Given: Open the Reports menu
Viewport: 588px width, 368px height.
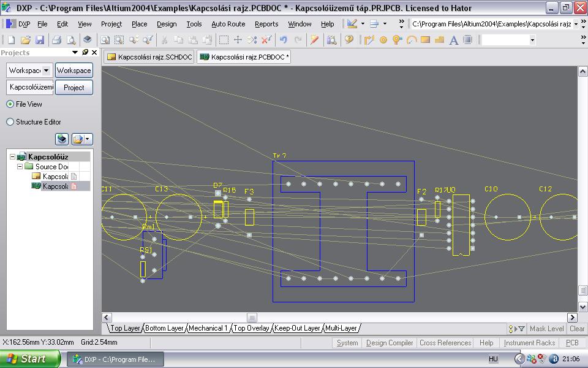Looking at the screenshot, I should pyautogui.click(x=266, y=24).
